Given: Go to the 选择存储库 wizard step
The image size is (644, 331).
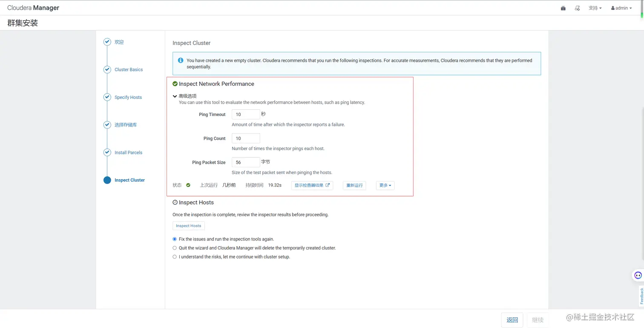Looking at the screenshot, I should (126, 125).
